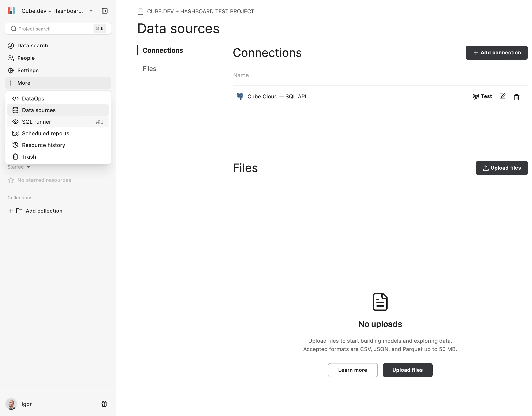Delete the Cube Cloud SQL API connection
This screenshot has width=532, height=416.
click(x=516, y=97)
